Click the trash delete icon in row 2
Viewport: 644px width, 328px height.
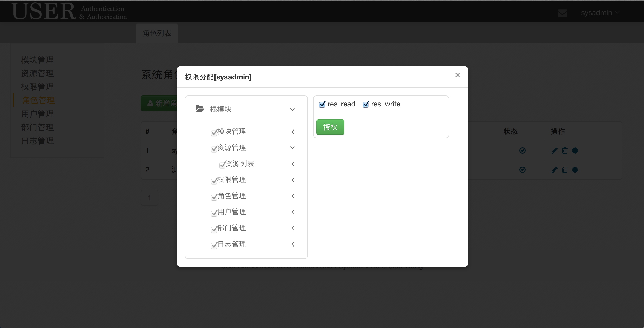pos(565,170)
